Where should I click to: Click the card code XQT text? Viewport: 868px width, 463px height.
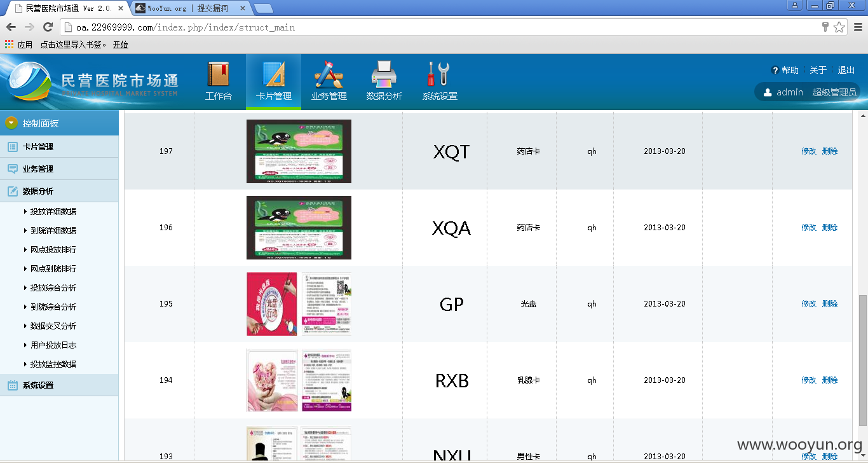tap(451, 152)
